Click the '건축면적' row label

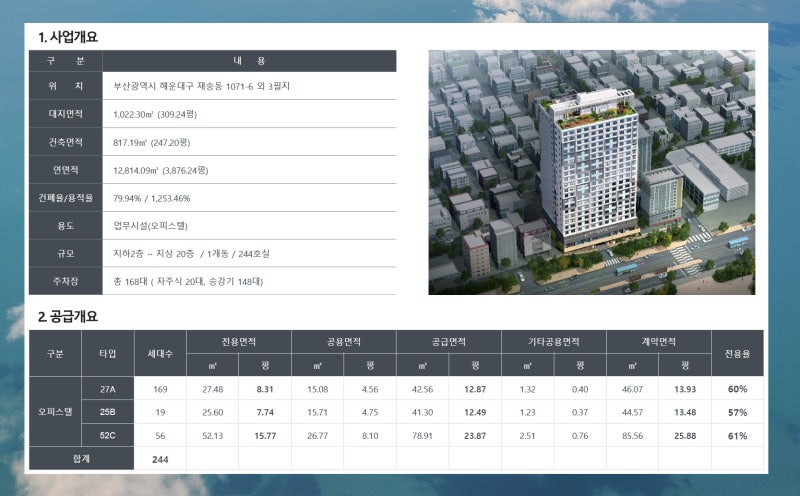coord(66,142)
